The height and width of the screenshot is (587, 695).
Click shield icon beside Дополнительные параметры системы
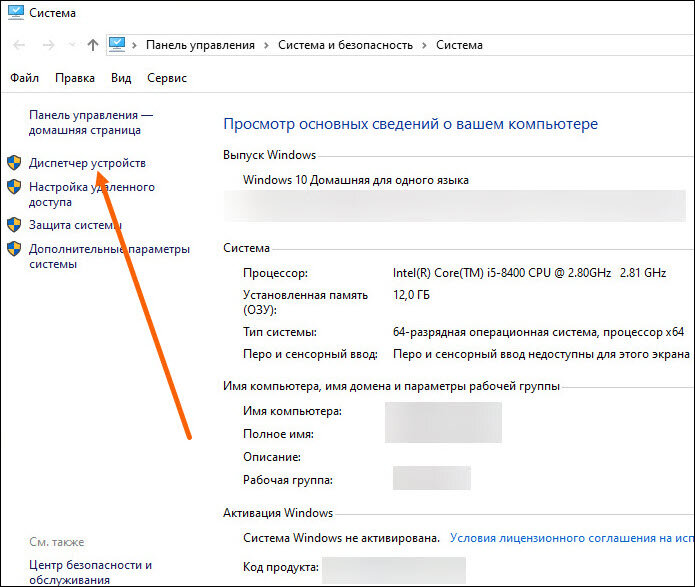coord(14,249)
